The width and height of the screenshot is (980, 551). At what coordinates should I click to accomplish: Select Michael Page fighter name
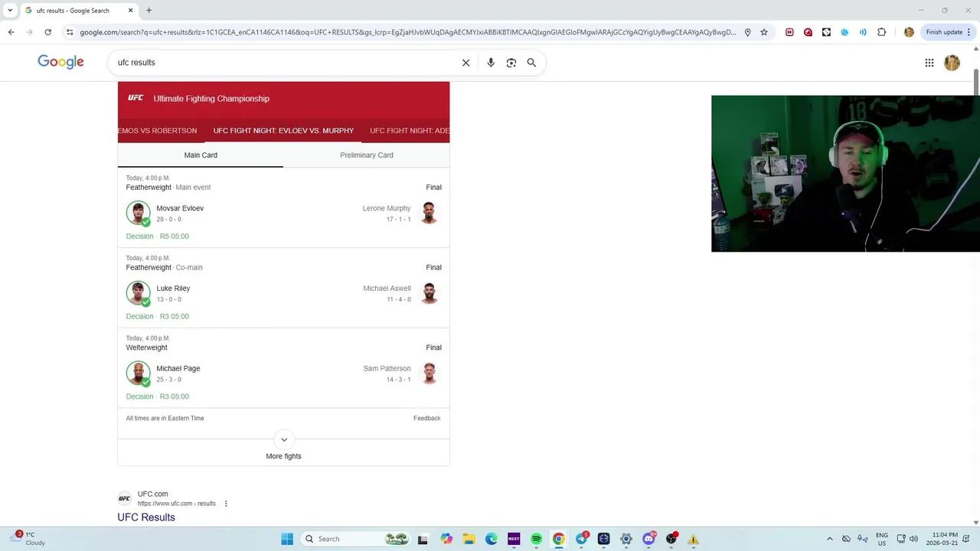[178, 369]
